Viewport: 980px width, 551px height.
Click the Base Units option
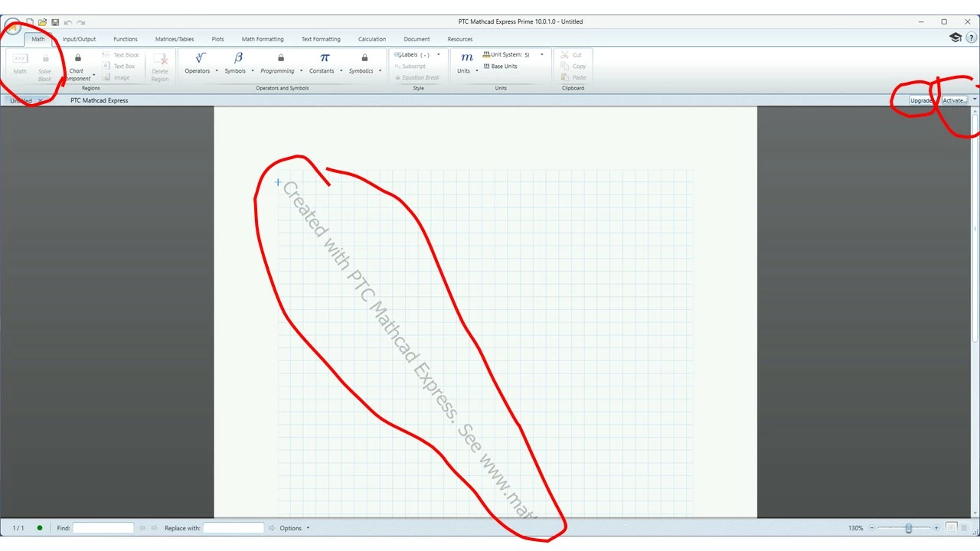click(x=500, y=67)
